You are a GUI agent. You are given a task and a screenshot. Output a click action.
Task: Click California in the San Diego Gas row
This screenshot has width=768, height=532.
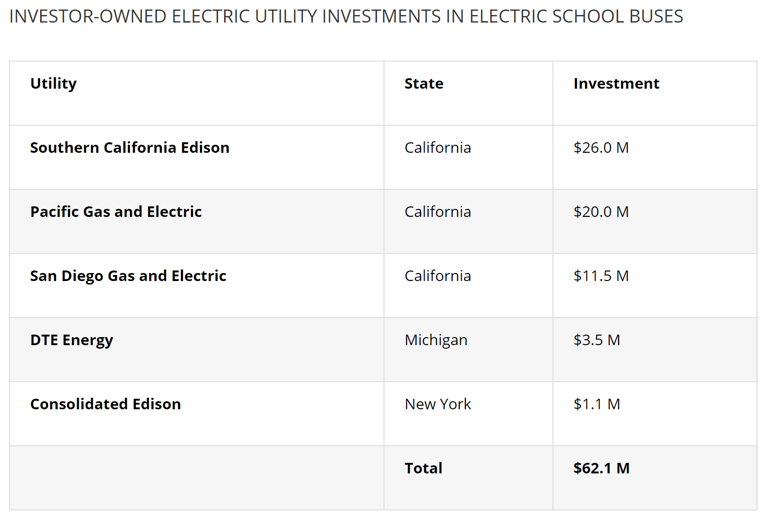click(438, 276)
